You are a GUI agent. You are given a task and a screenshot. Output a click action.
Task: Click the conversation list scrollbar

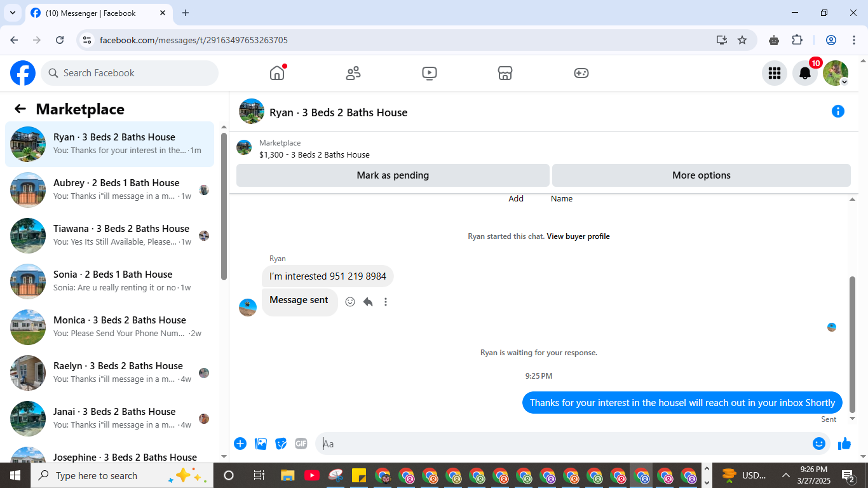(224, 207)
